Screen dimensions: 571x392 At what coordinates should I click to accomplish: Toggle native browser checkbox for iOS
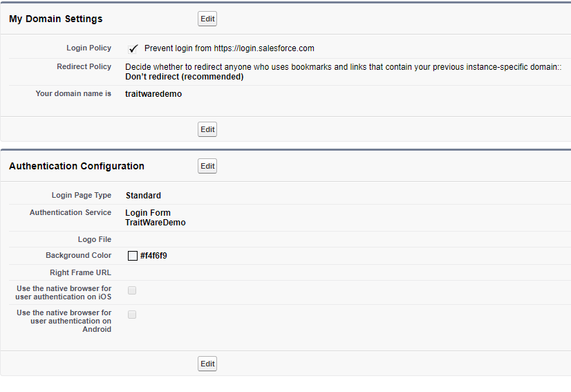click(132, 290)
